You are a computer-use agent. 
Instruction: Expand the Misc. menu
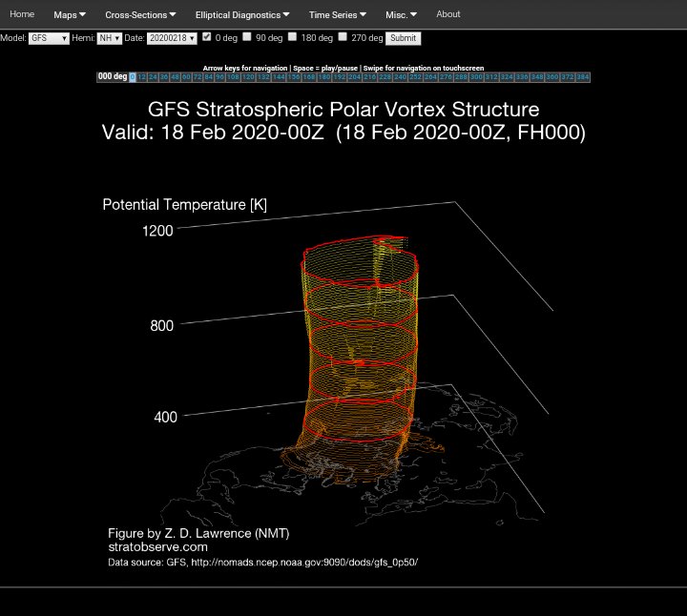[x=401, y=15]
